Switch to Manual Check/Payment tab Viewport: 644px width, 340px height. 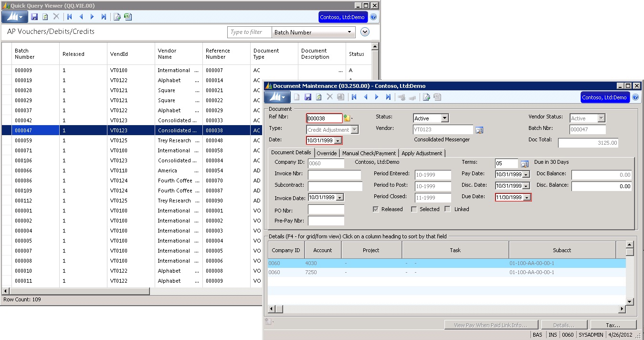coord(369,153)
